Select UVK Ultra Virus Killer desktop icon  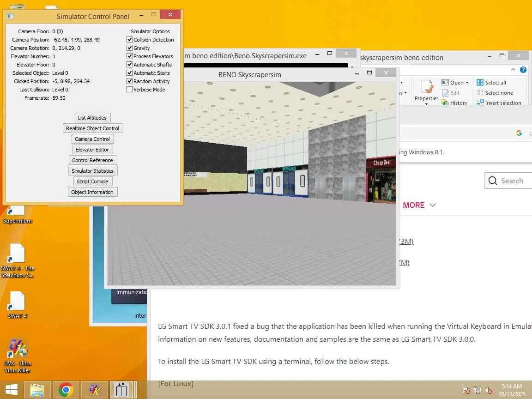point(17,356)
